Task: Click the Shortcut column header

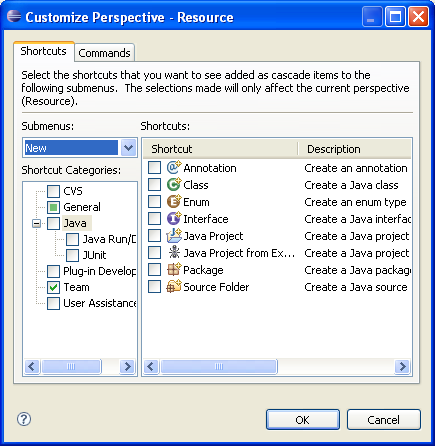Action: (221, 149)
